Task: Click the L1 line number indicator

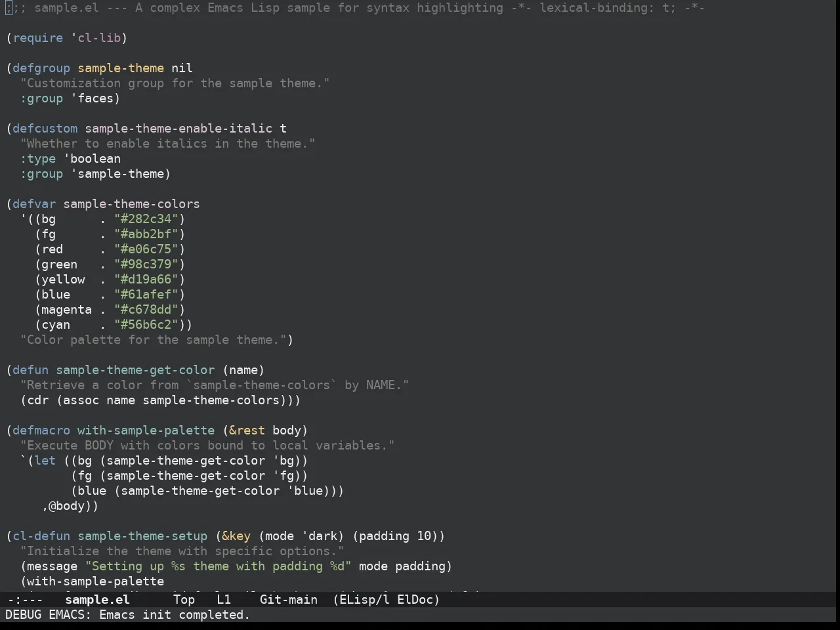Action: [224, 599]
